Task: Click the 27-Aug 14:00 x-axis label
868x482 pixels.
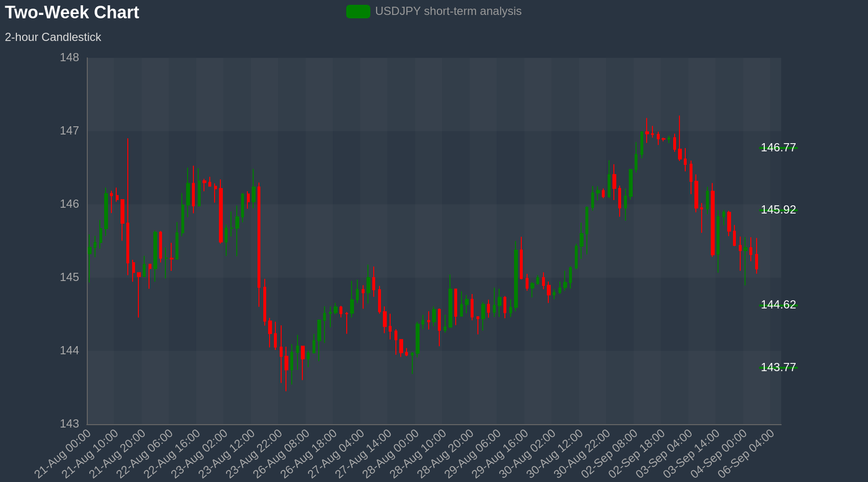Action: click(x=364, y=454)
